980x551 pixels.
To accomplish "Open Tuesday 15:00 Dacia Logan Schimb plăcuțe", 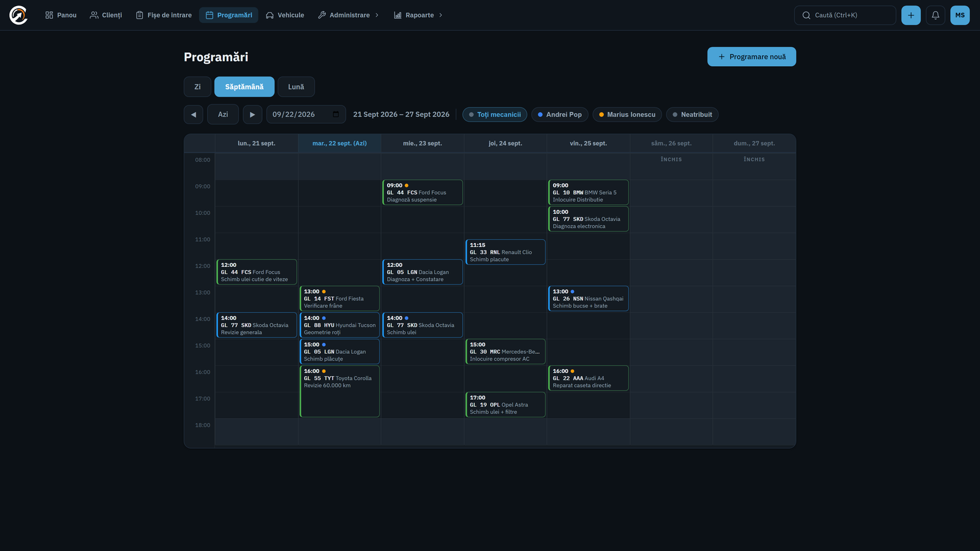I will point(339,351).
